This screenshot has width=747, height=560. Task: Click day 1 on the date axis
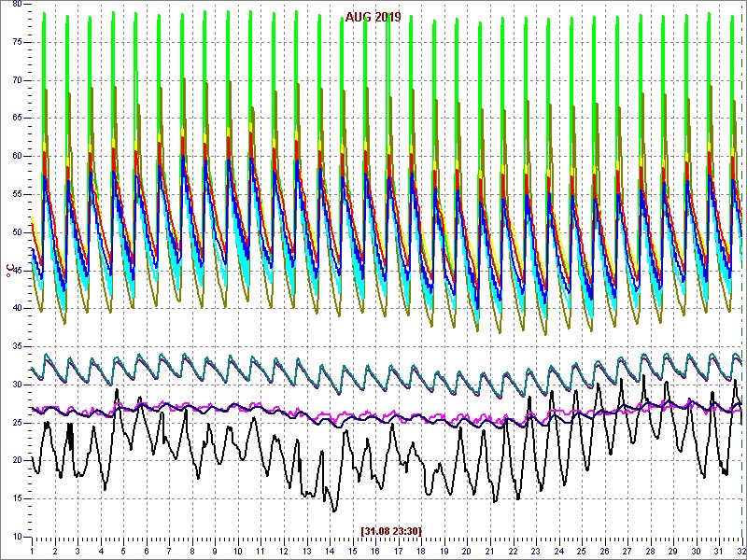tap(32, 551)
